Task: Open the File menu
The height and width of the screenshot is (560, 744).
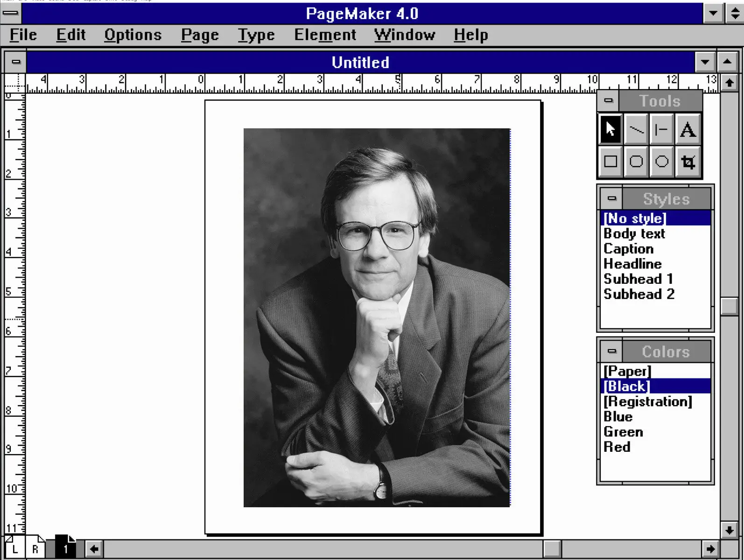Action: tap(23, 35)
